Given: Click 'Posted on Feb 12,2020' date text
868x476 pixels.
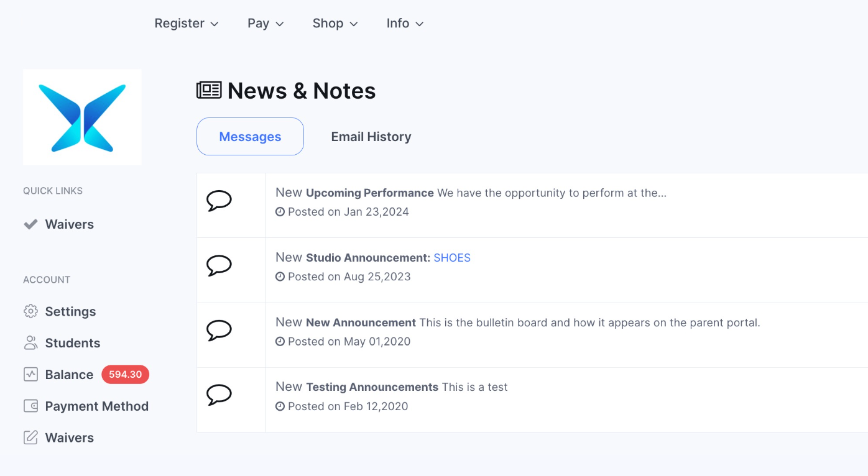Looking at the screenshot, I should (x=348, y=406).
